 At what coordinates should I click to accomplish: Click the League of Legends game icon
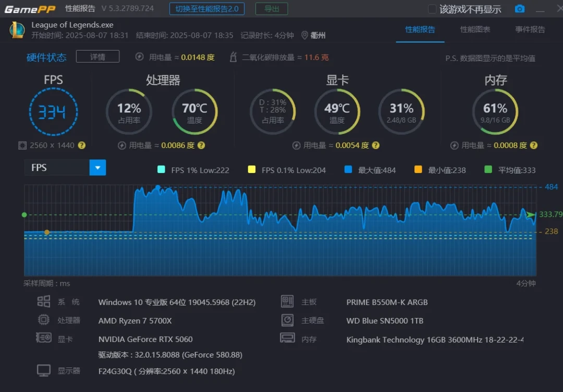17,30
